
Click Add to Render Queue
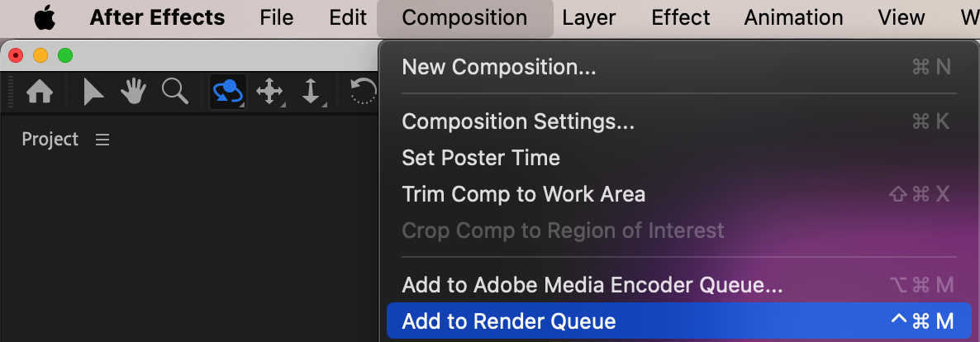(x=509, y=321)
